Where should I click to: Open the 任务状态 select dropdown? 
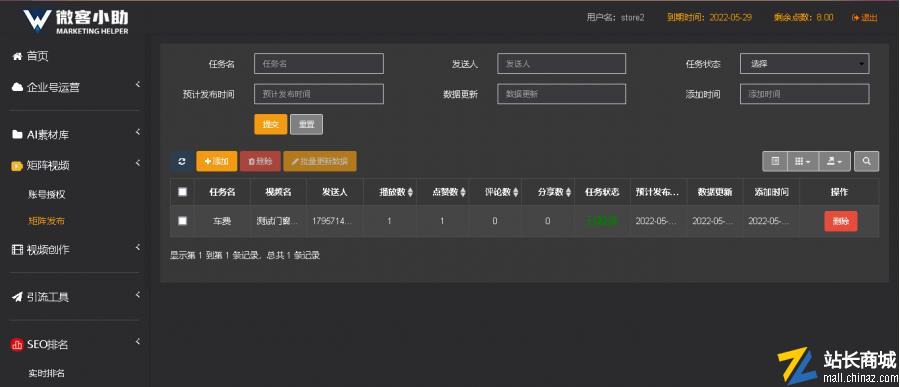coord(805,64)
